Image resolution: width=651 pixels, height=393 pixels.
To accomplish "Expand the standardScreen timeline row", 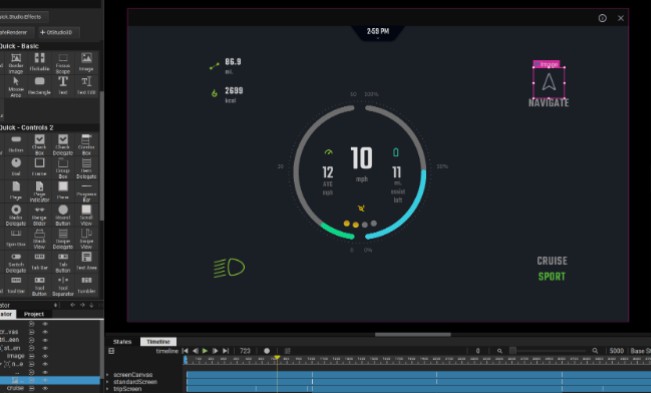I will 107,382.
